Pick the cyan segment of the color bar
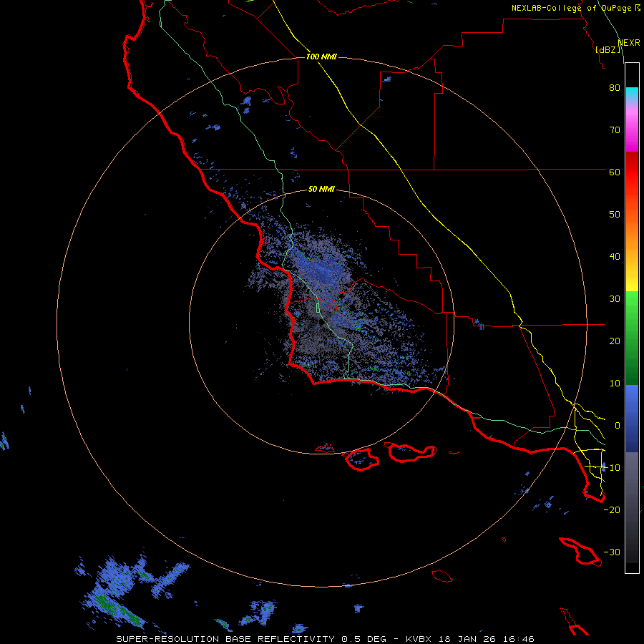The width and height of the screenshot is (644, 644). (x=632, y=94)
